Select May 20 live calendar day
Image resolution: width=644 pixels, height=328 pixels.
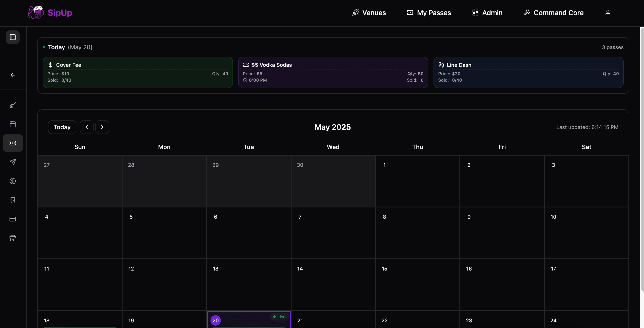(249, 320)
